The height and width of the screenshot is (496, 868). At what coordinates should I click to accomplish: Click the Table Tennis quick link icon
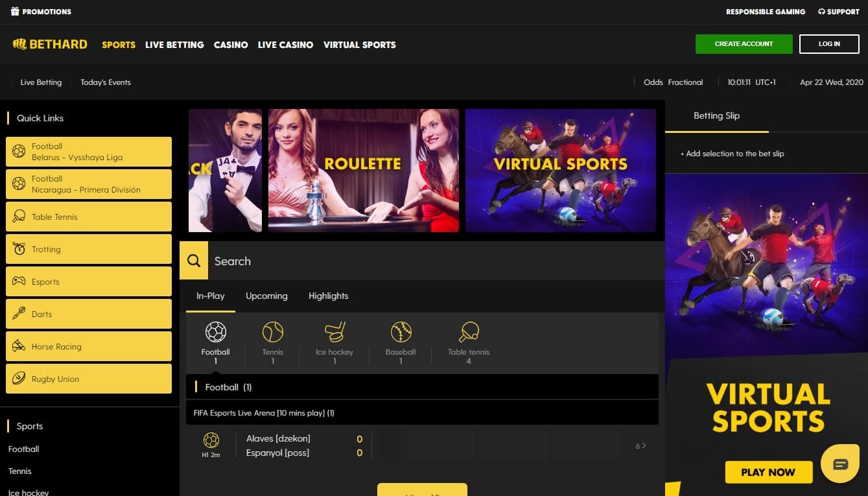coord(19,217)
